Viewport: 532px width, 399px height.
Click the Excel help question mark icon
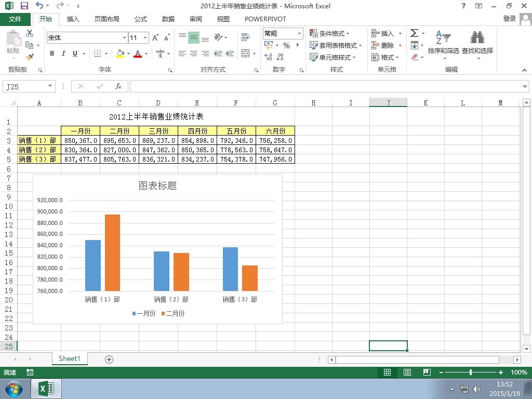pyautogui.click(x=463, y=6)
